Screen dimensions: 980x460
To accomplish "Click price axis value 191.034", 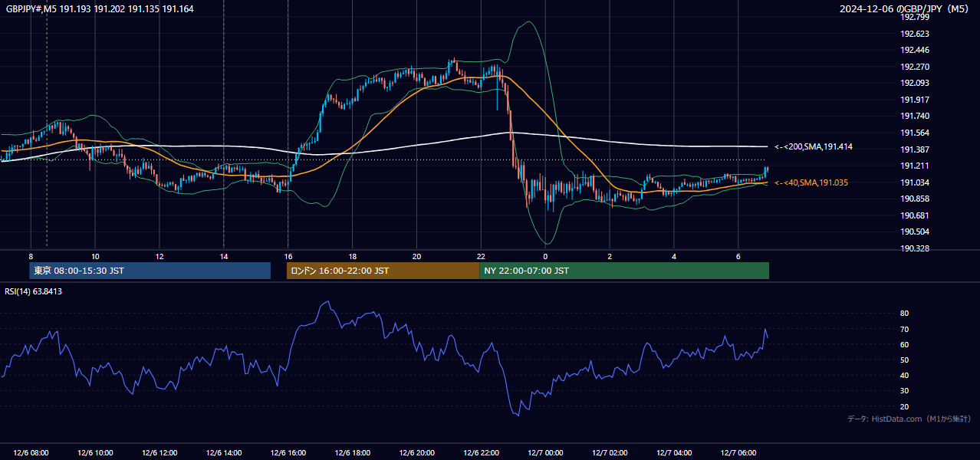I will [915, 182].
